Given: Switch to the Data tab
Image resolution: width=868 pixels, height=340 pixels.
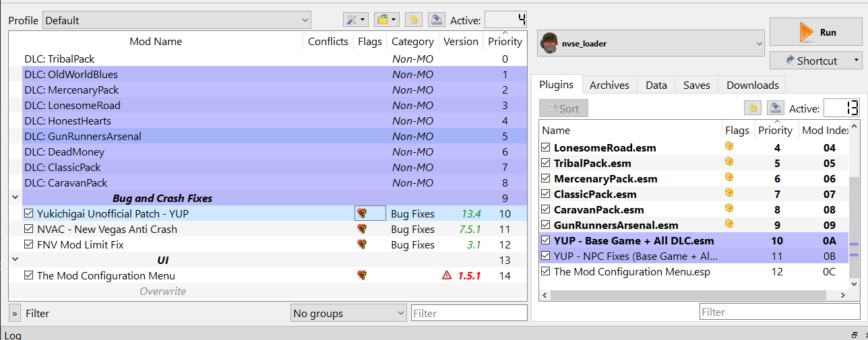Looking at the screenshot, I should click(x=656, y=85).
